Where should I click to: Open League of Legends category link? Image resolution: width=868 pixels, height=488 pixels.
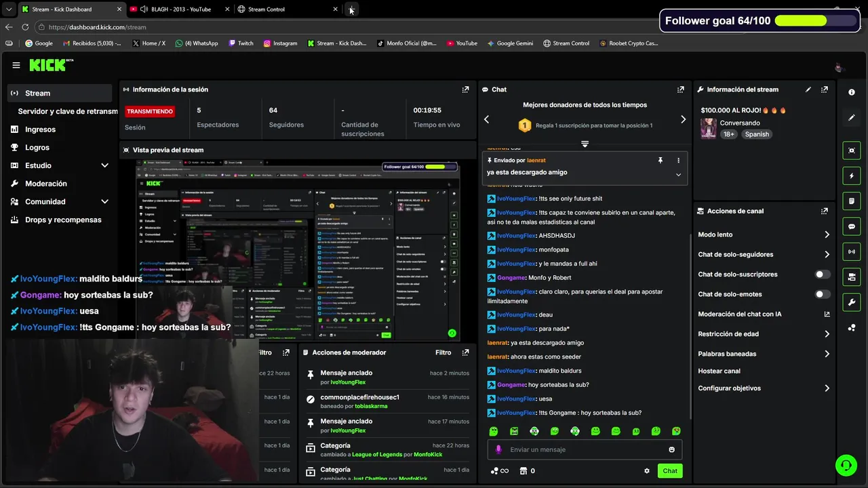377,455
